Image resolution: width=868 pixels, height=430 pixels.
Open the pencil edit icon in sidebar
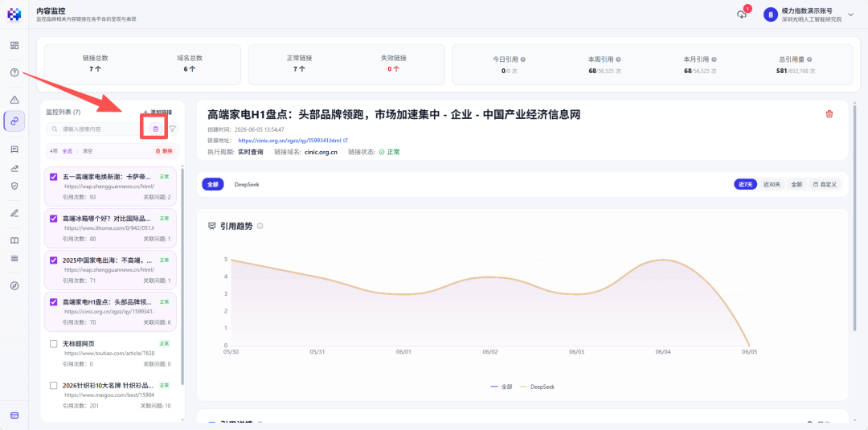[14, 213]
